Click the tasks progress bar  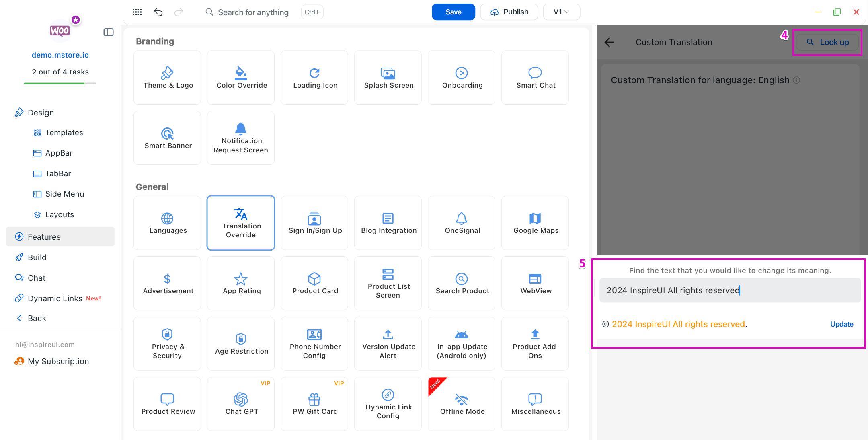tap(60, 83)
